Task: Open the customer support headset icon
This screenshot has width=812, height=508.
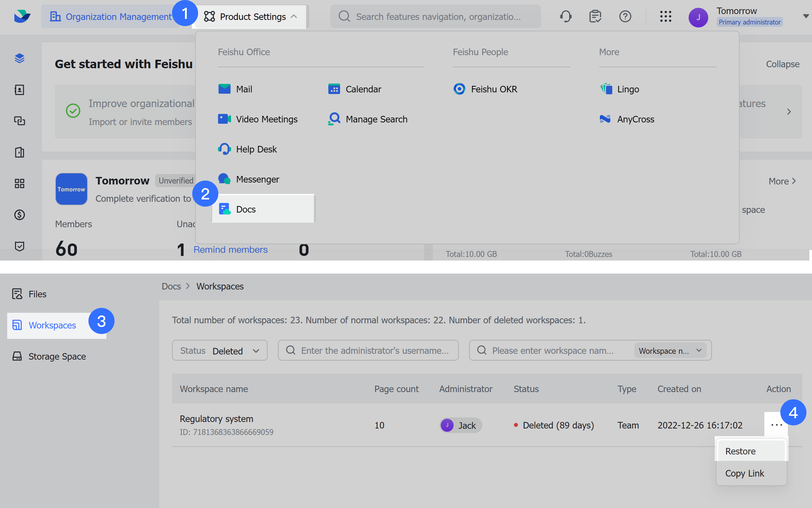Action: coord(566,16)
